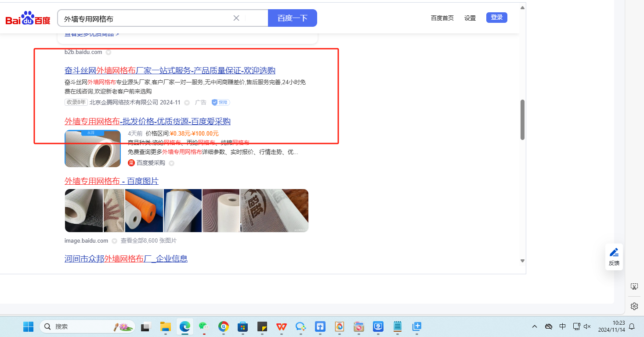Click the scrollbar up arrow
The image size is (644, 337).
point(522,7)
